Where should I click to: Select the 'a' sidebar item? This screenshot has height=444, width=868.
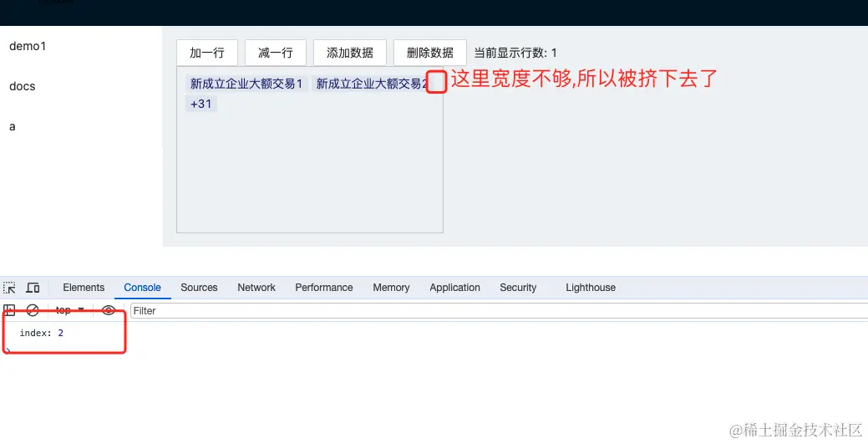13,126
